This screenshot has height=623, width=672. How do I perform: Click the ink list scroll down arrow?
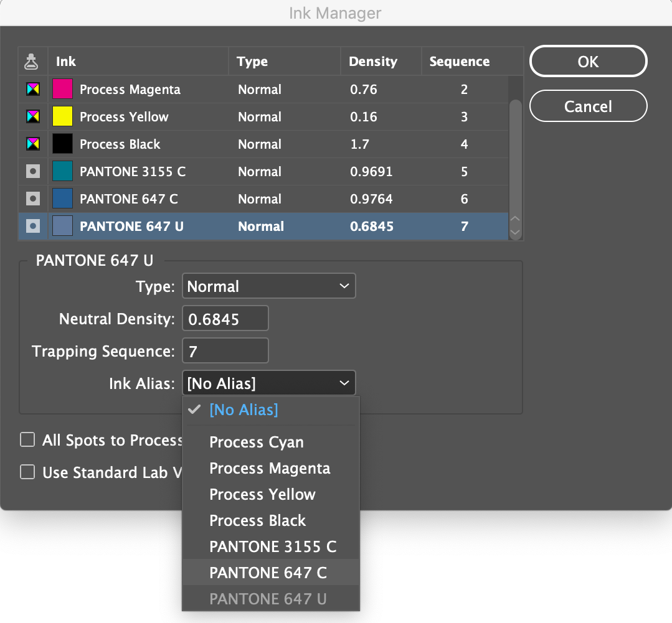pyautogui.click(x=515, y=233)
